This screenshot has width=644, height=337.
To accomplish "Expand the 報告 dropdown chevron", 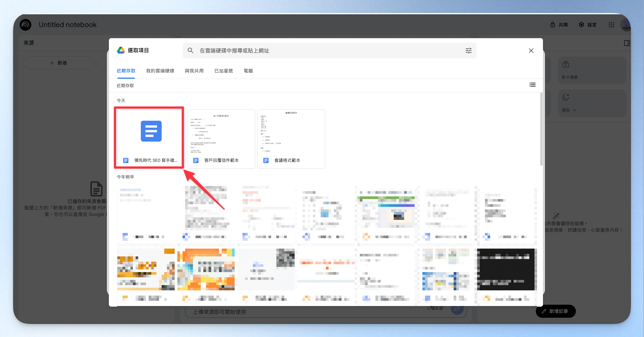I will point(574,110).
